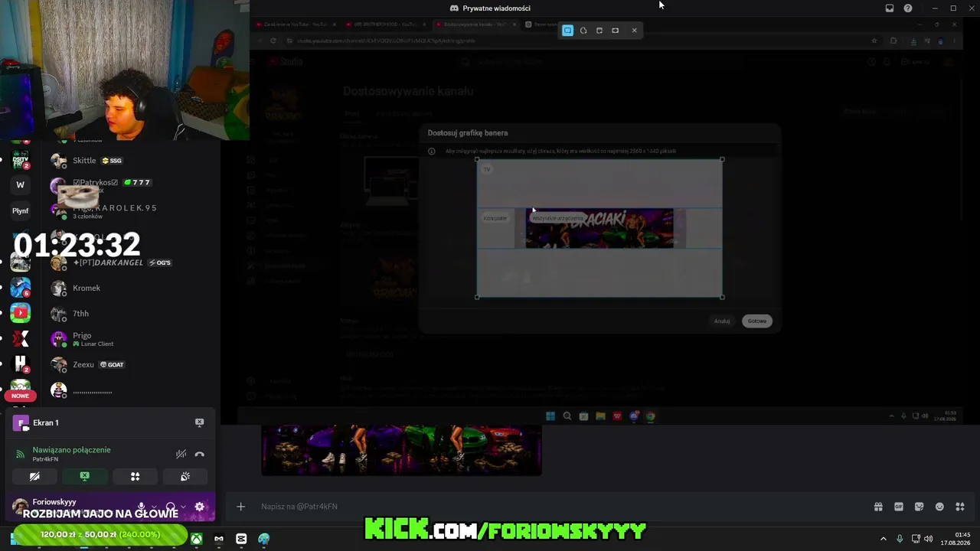Expand microphone input options arrow

154,507
